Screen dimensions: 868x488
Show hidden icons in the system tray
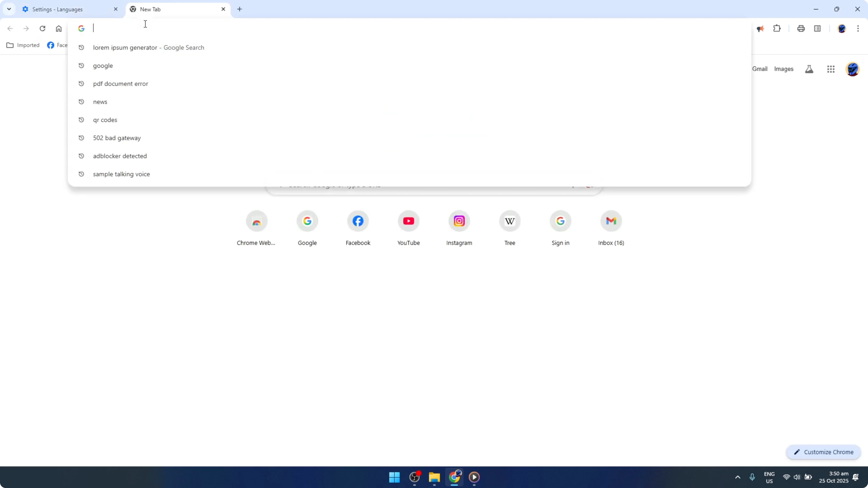738,477
